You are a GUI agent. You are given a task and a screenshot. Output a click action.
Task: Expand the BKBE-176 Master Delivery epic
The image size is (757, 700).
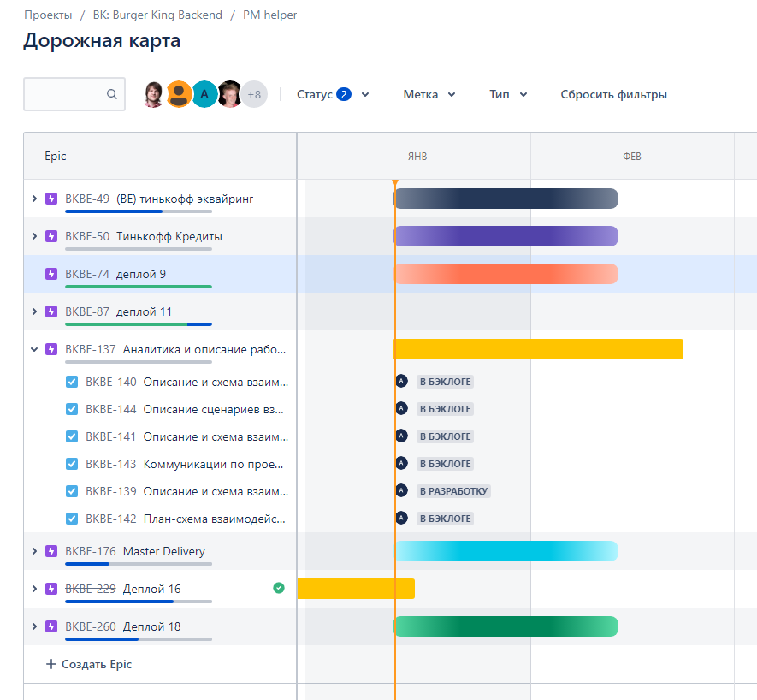[x=34, y=551]
